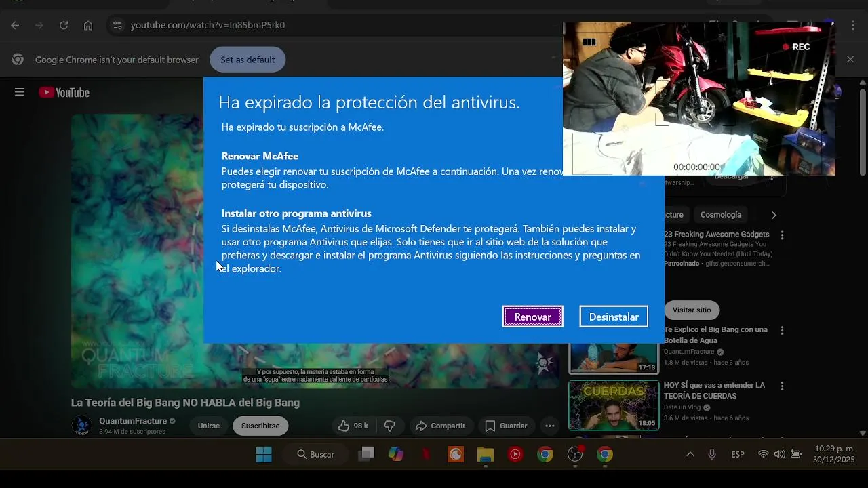Open YouTube hamburger guide menu
The height and width of the screenshot is (488, 868).
20,93
